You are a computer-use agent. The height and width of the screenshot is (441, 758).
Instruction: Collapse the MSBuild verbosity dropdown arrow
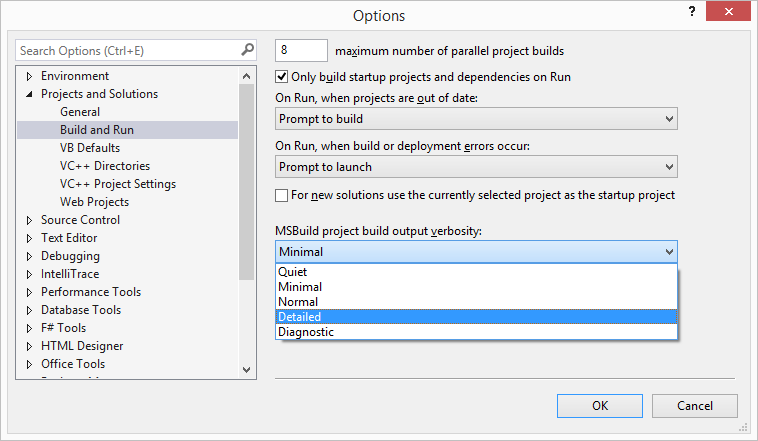[x=668, y=252]
